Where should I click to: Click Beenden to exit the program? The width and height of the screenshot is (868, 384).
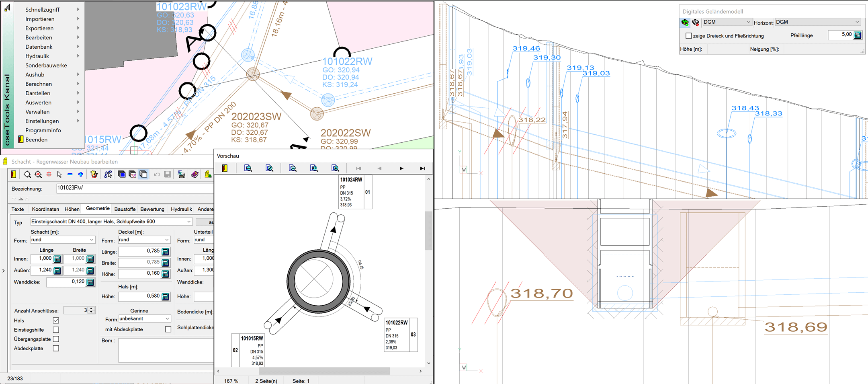point(36,140)
